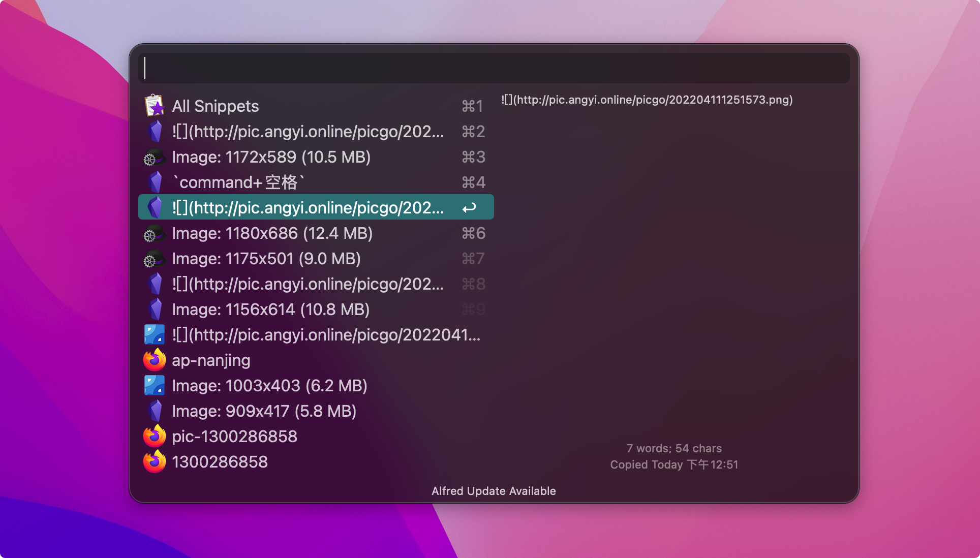Click Obsidian icon beside `command+空格`
The width and height of the screenshot is (980, 558).
pos(155,182)
